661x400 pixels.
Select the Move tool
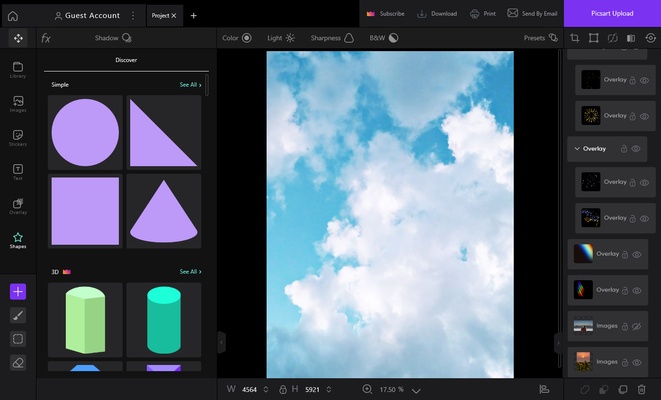point(18,38)
